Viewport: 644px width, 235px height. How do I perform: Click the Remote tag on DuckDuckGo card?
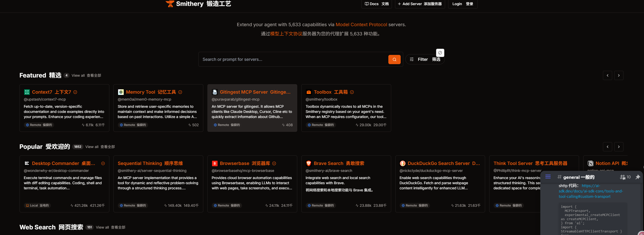[415, 205]
